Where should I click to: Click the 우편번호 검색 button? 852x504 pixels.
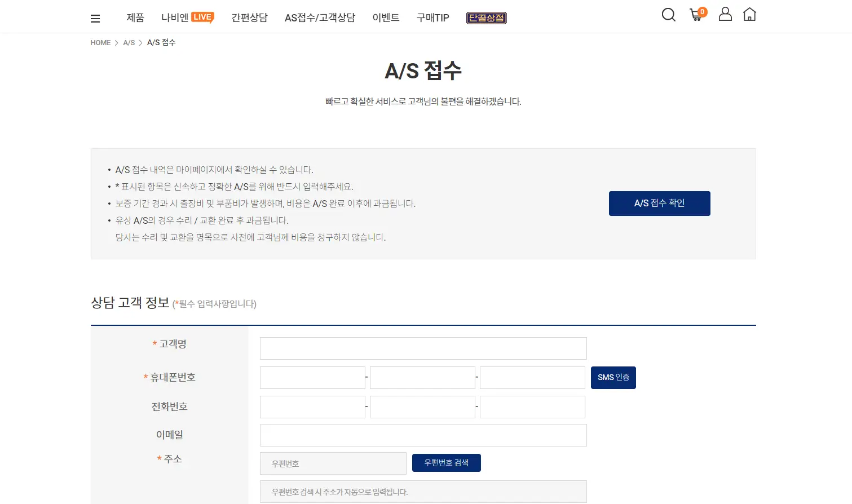(x=446, y=463)
